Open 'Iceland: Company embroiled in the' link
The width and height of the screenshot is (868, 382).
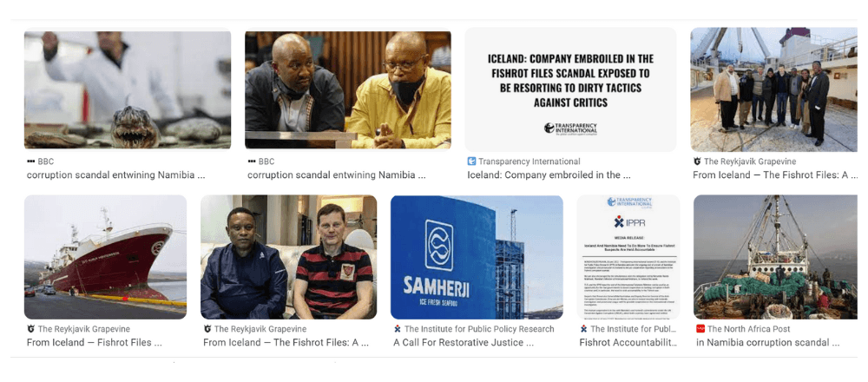pyautogui.click(x=549, y=175)
